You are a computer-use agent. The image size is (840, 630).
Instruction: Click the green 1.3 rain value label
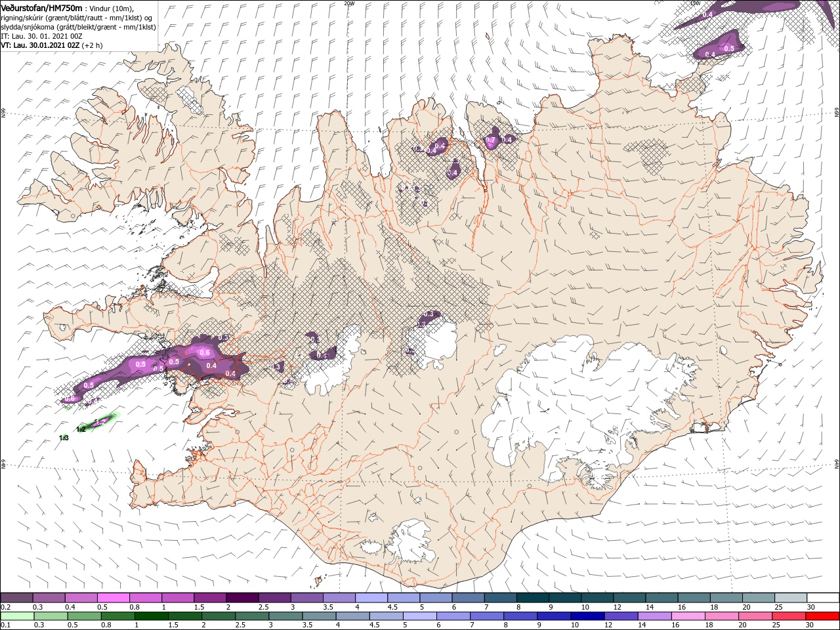pyautogui.click(x=64, y=438)
